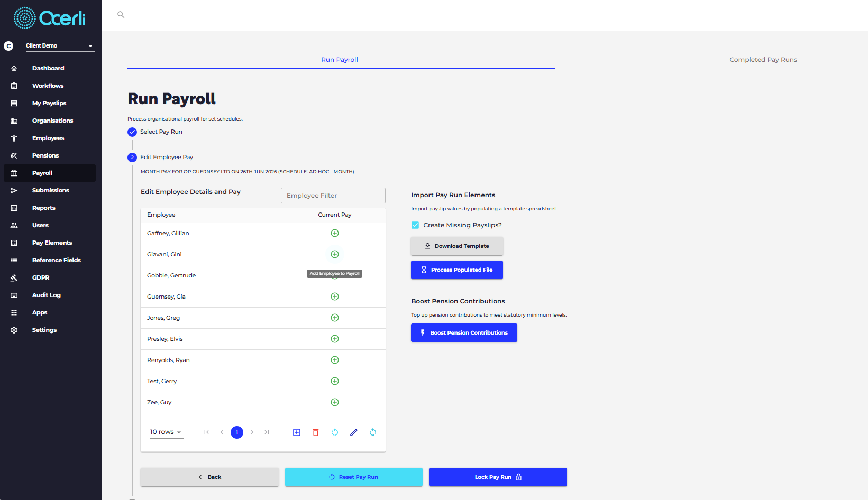This screenshot has width=868, height=500.
Task: Go to previous page of employees
Action: tap(222, 432)
